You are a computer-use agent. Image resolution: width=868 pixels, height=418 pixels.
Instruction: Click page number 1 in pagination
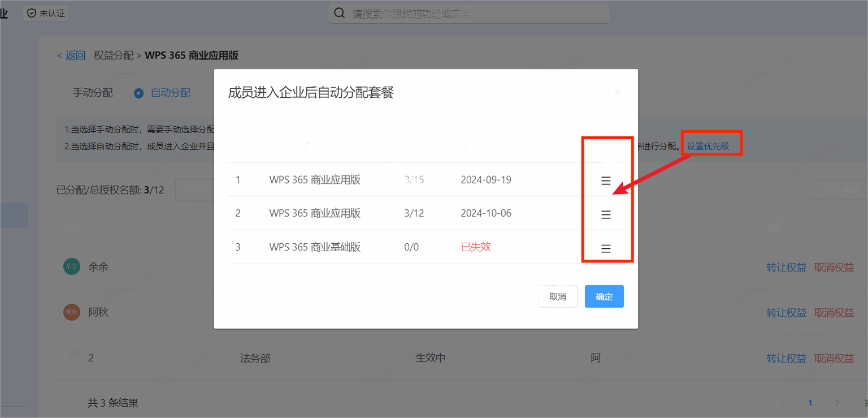tap(810, 403)
